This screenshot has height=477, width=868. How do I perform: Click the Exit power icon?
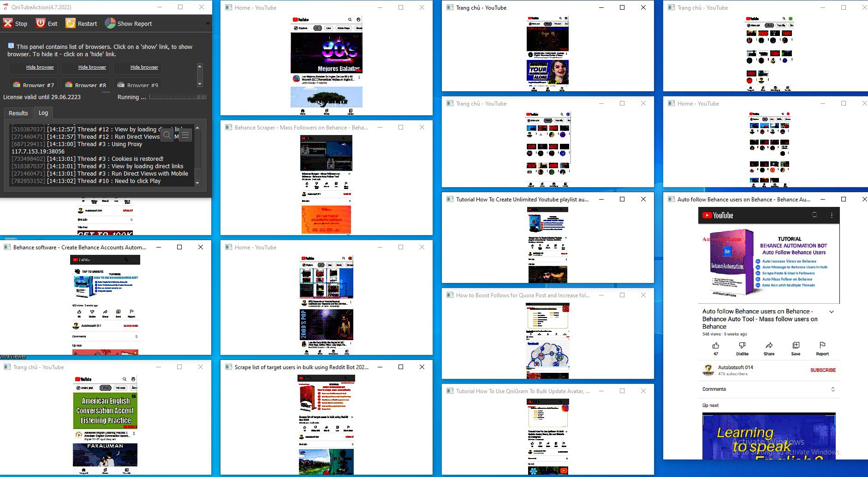(x=41, y=23)
